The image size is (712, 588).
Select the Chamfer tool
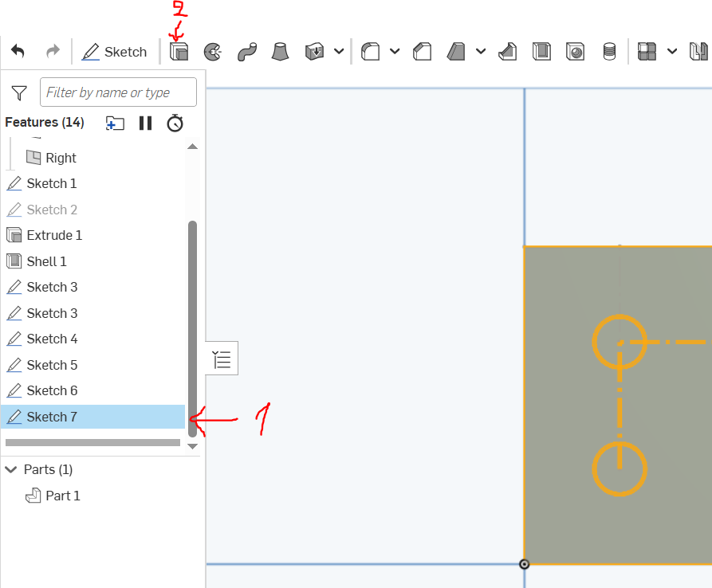423,52
